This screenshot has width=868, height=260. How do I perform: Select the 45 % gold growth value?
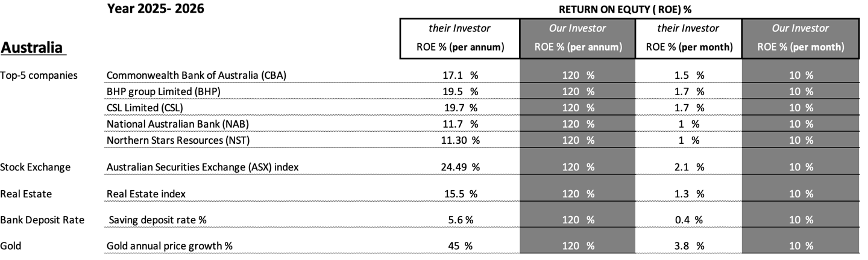pos(460,246)
